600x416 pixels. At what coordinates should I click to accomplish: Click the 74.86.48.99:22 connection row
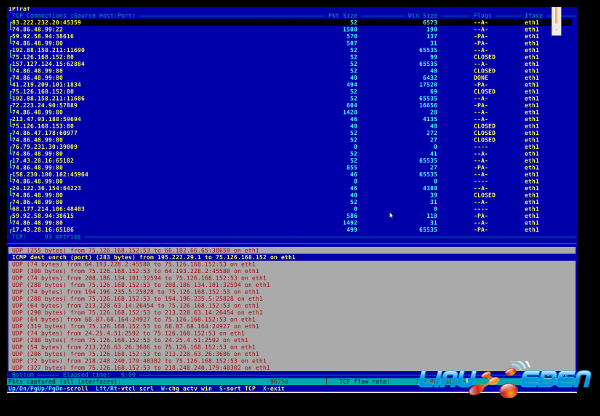click(291, 29)
